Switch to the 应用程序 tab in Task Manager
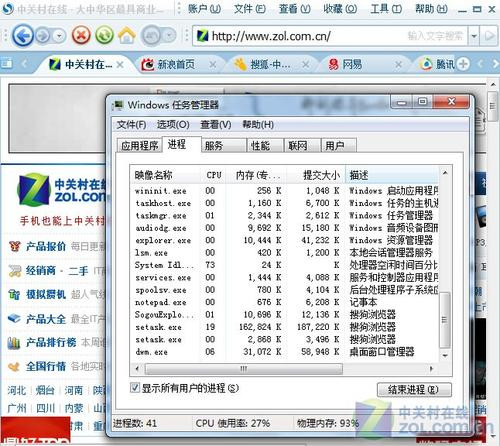Image resolution: width=500 pixels, height=446 pixels. 139,146
